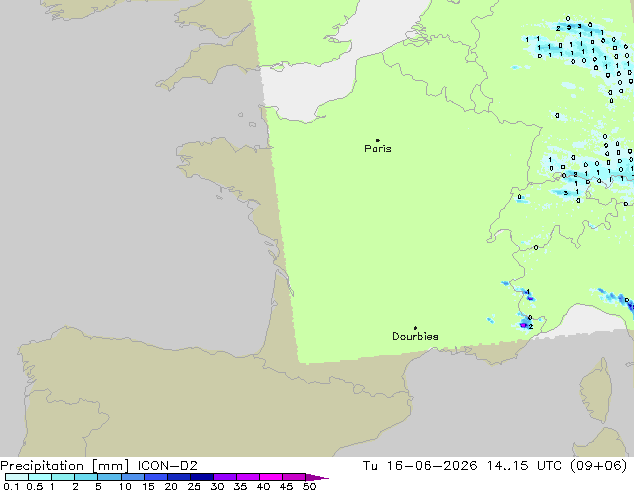Screen dimensions: 634x490
Task: Pick the 5–10 mm legend swatch
Action: tap(109, 477)
